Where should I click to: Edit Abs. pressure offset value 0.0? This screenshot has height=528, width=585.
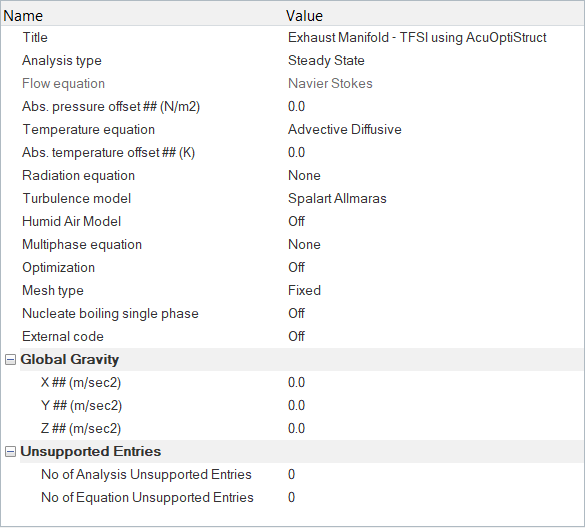(297, 107)
